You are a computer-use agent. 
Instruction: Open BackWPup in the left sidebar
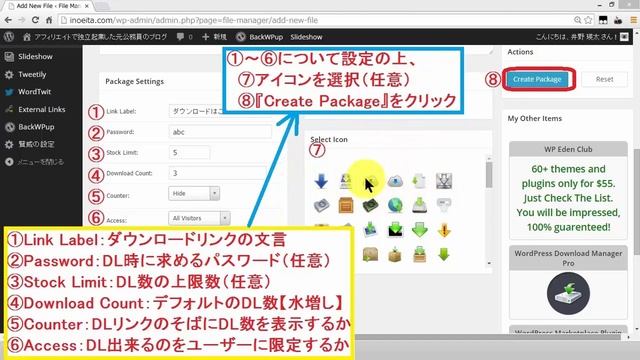[36, 127]
